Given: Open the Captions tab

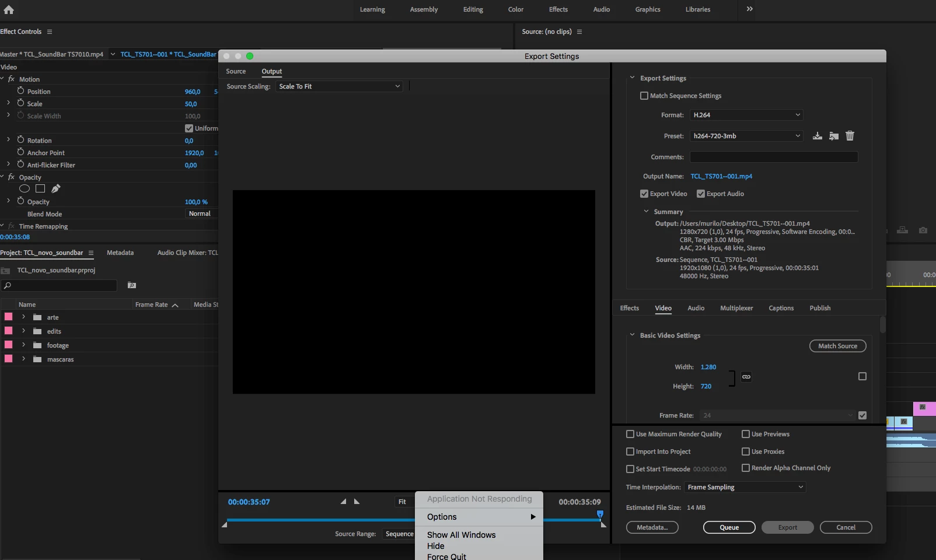Looking at the screenshot, I should pyautogui.click(x=781, y=308).
